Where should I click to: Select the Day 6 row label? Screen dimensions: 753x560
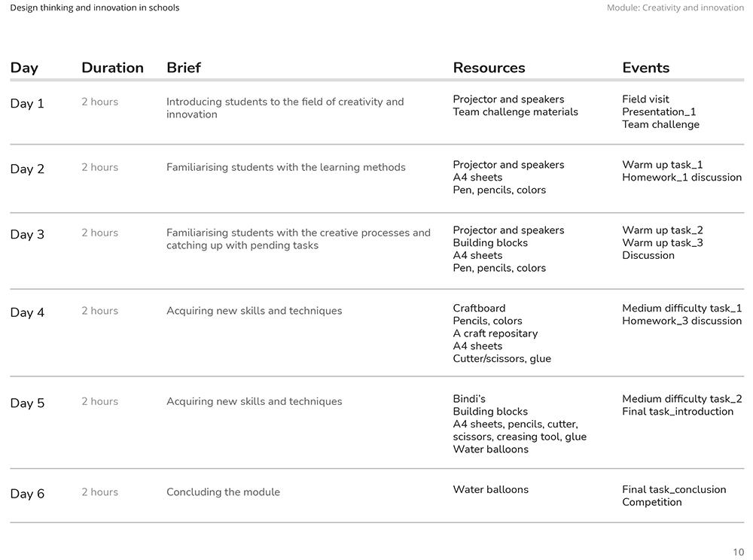coord(27,494)
